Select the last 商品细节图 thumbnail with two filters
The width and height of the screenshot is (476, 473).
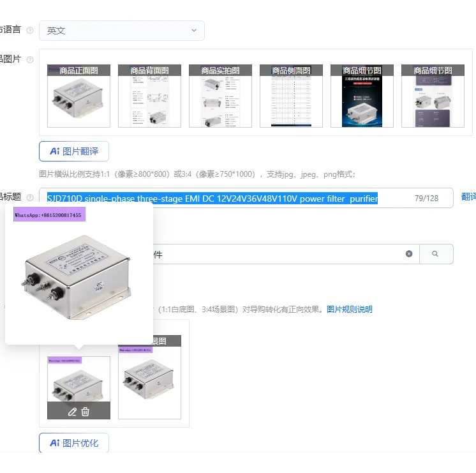tap(433, 96)
